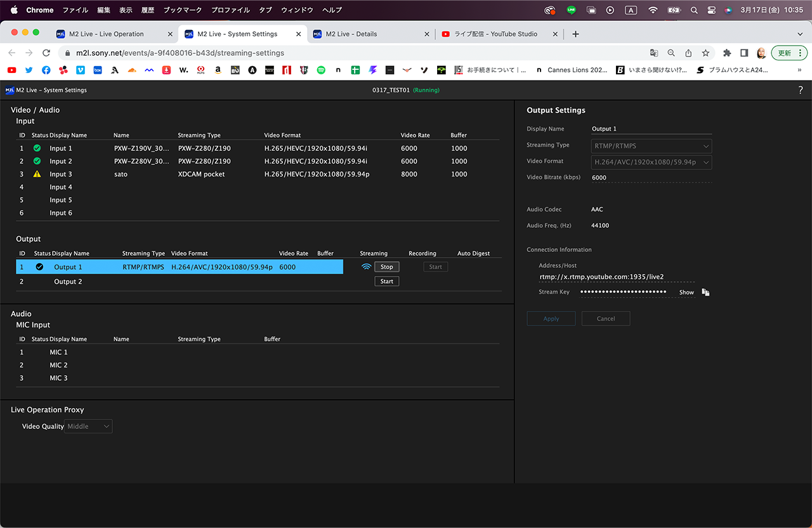Copy the stream key with the copy icon

705,292
